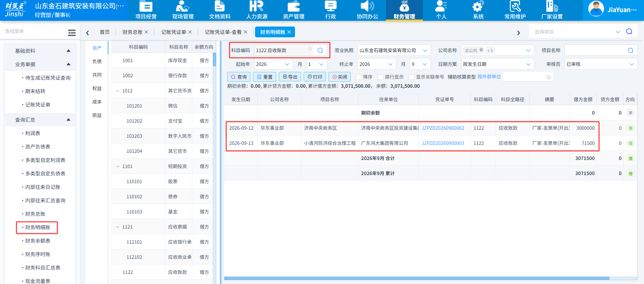The width and height of the screenshot is (644, 284).
Task: Click the search icon beside 选择项目
Action: coord(629,32)
